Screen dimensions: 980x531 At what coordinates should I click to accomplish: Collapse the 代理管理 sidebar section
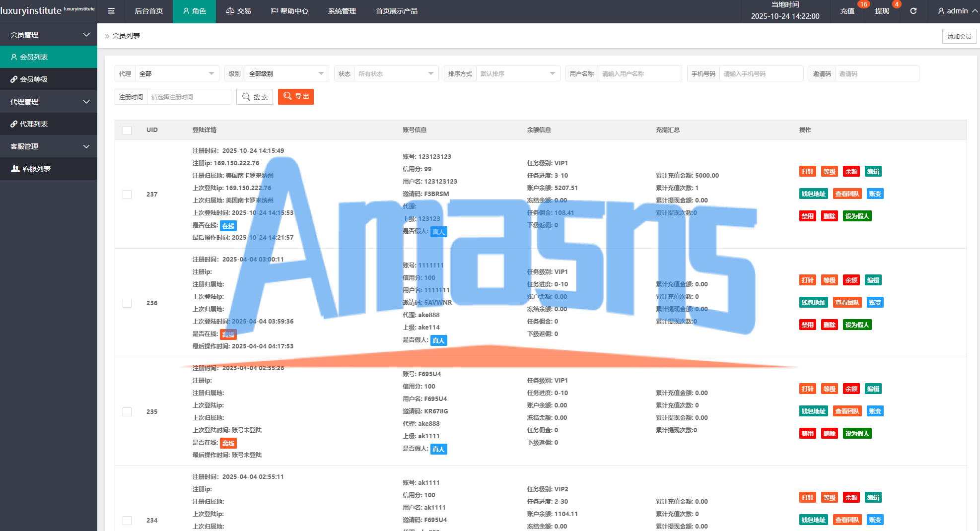(x=49, y=102)
